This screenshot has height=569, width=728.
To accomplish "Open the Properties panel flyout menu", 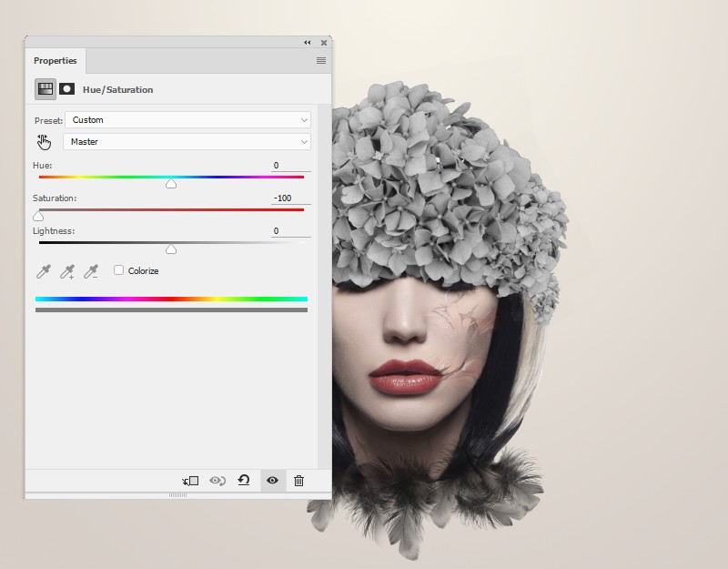I will (321, 61).
